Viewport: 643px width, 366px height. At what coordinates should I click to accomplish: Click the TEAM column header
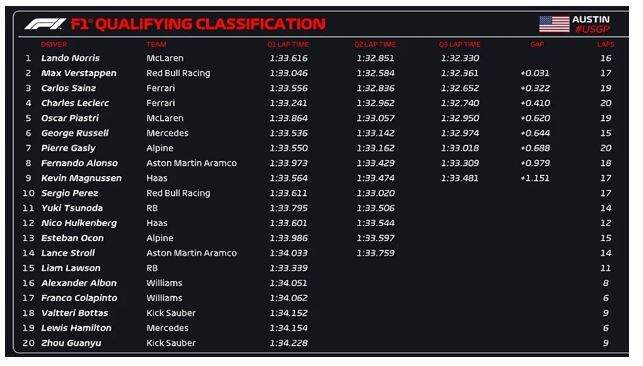pyautogui.click(x=156, y=44)
